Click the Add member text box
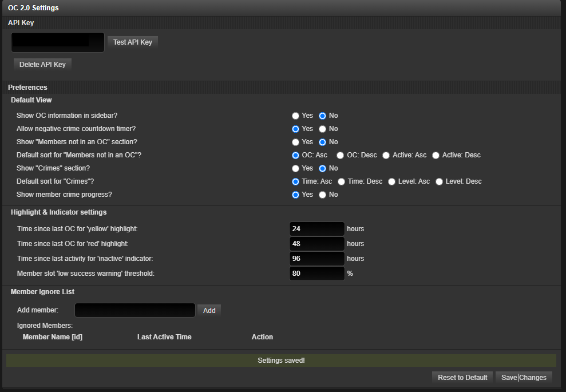 pos(135,310)
